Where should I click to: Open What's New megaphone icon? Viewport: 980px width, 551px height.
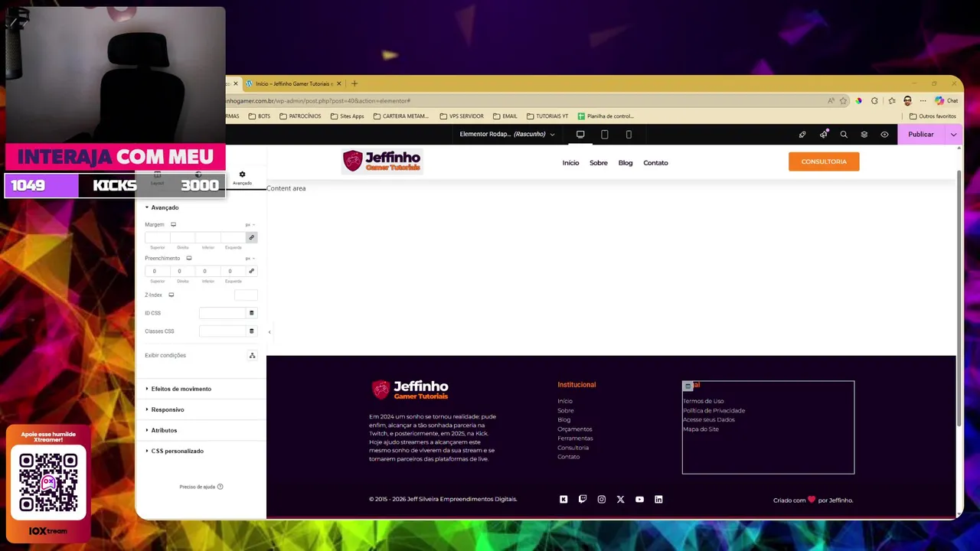(823, 135)
